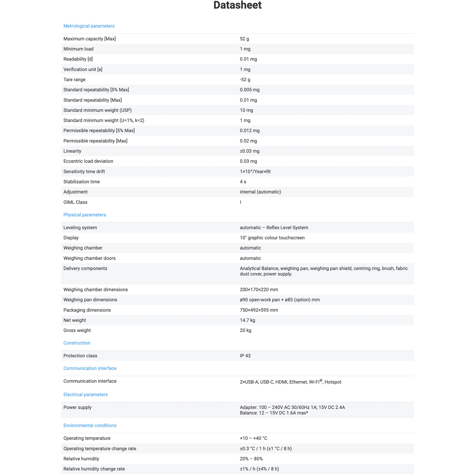Select the blue Construction section heading
Image resolution: width=476 pixels, height=476 pixels.
click(x=77, y=343)
